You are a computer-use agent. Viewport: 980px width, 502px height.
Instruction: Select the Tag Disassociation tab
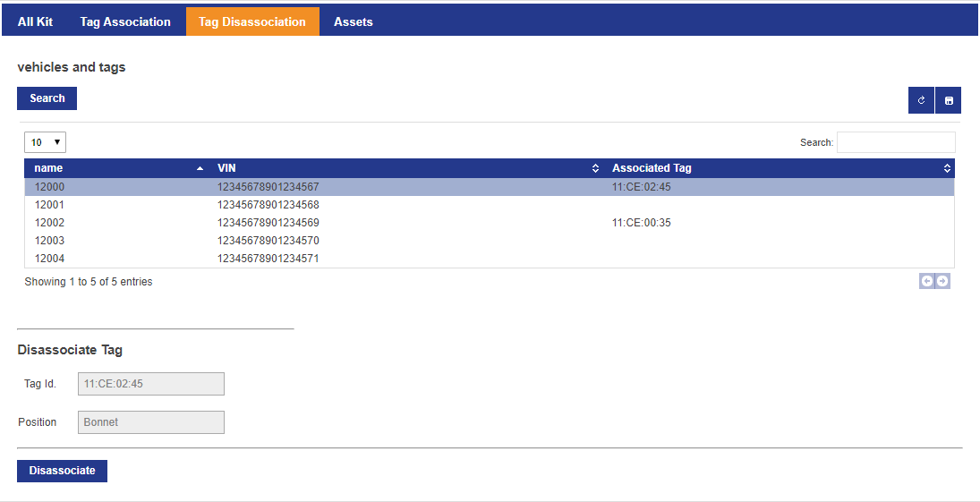(x=252, y=21)
